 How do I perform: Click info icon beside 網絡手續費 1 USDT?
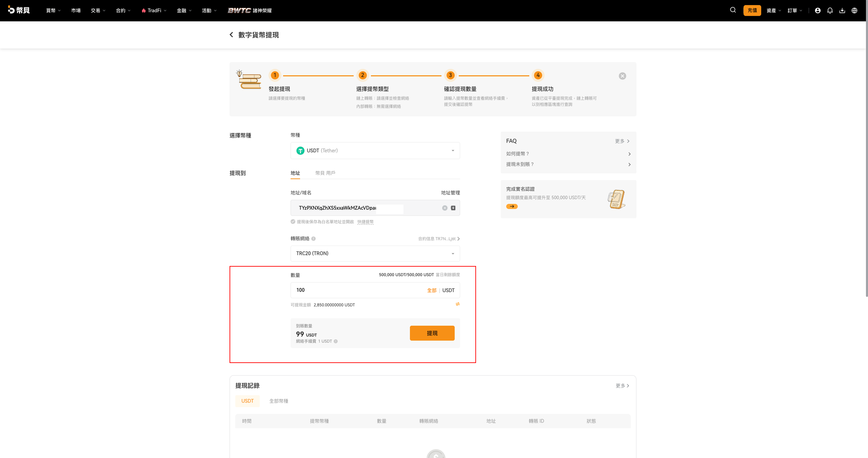pos(335,341)
